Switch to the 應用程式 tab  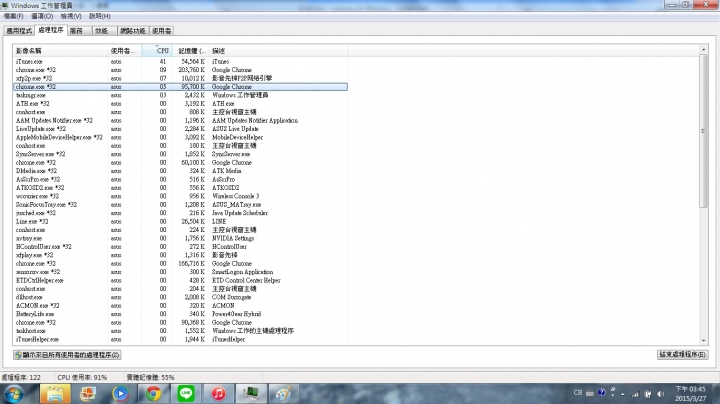tap(19, 31)
